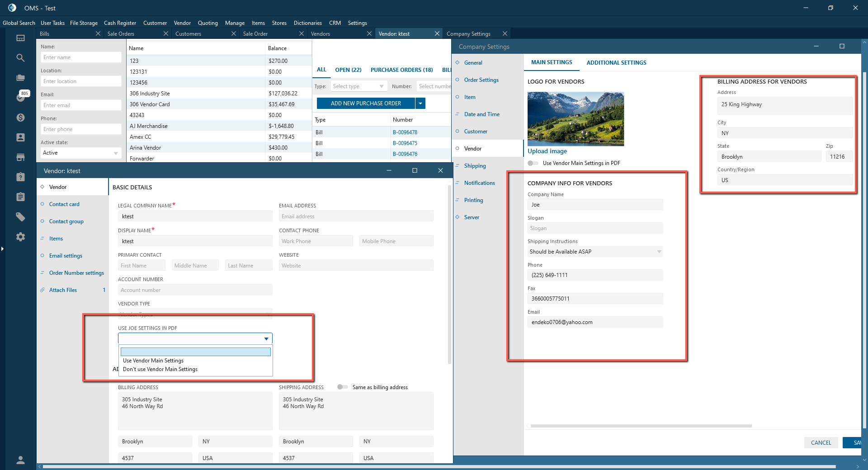Click the Add New Purchase Order button

tap(365, 103)
